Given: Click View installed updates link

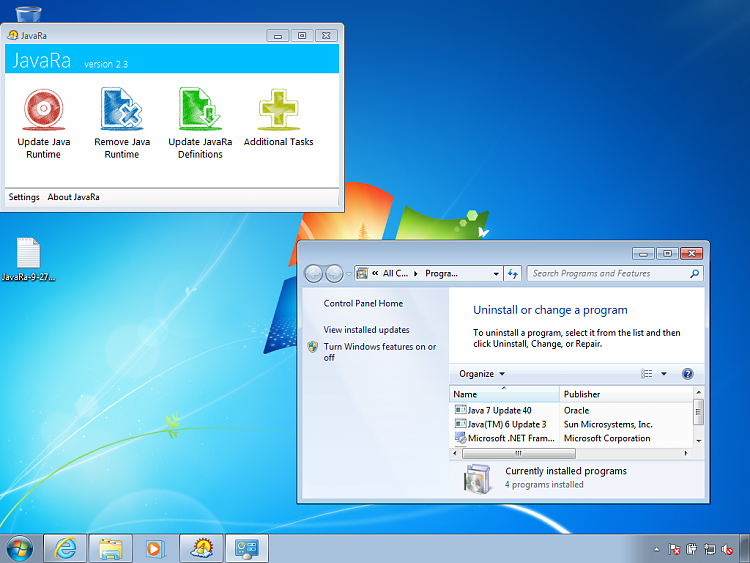Looking at the screenshot, I should (x=366, y=330).
